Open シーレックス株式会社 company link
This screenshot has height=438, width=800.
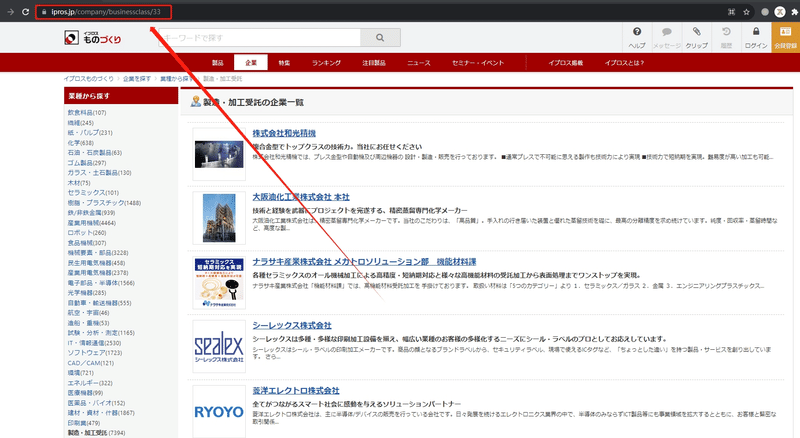click(292, 325)
